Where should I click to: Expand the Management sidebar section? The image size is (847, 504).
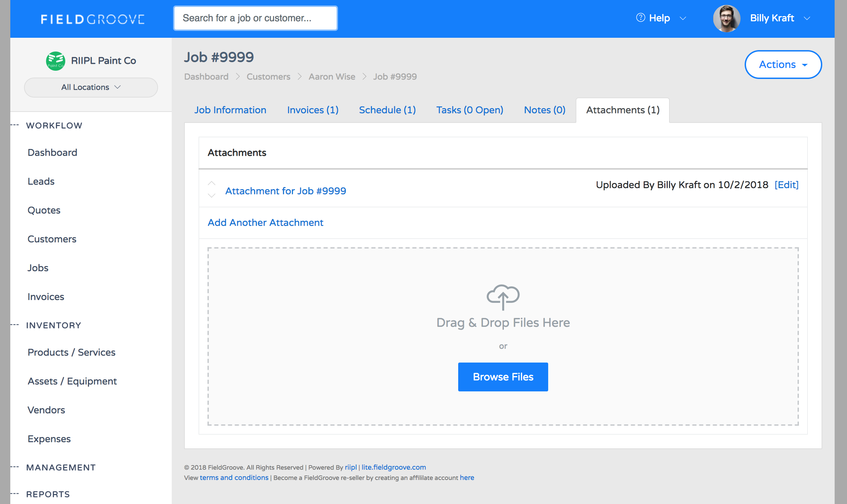click(x=60, y=468)
